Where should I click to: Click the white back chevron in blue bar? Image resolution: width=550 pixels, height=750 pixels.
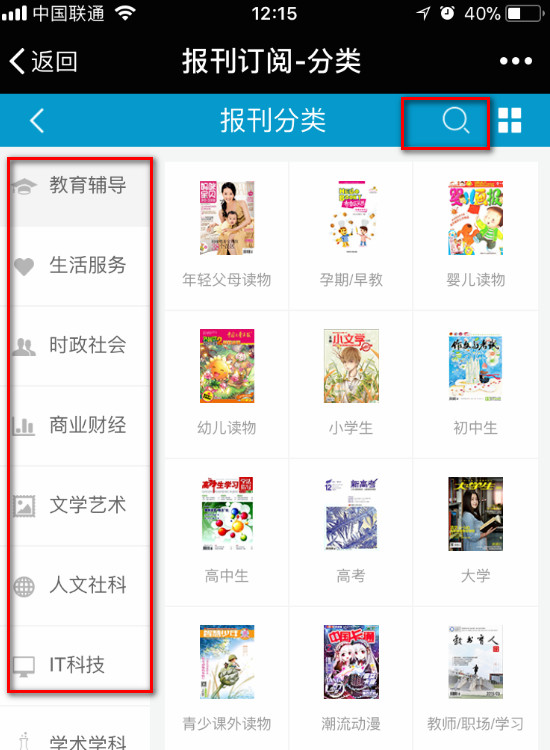pos(37,120)
